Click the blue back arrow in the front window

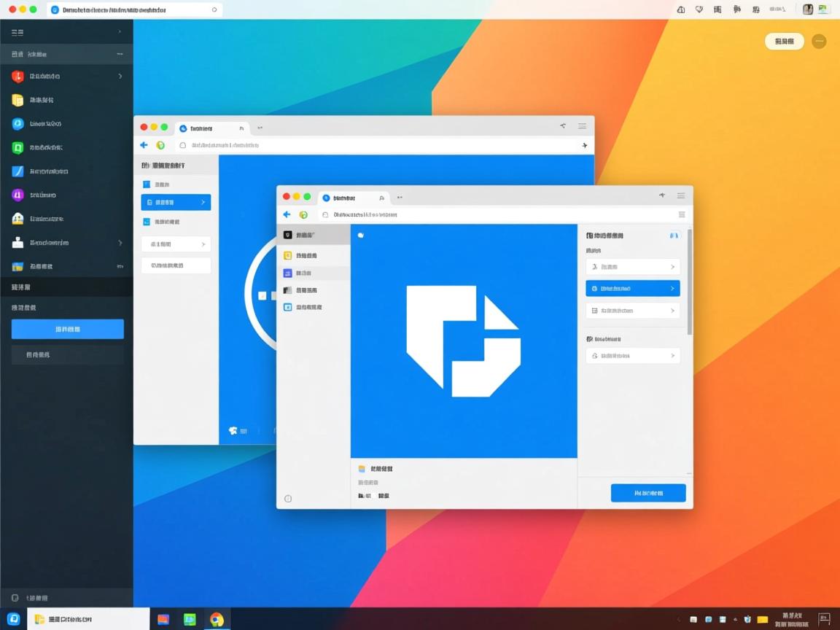(287, 214)
